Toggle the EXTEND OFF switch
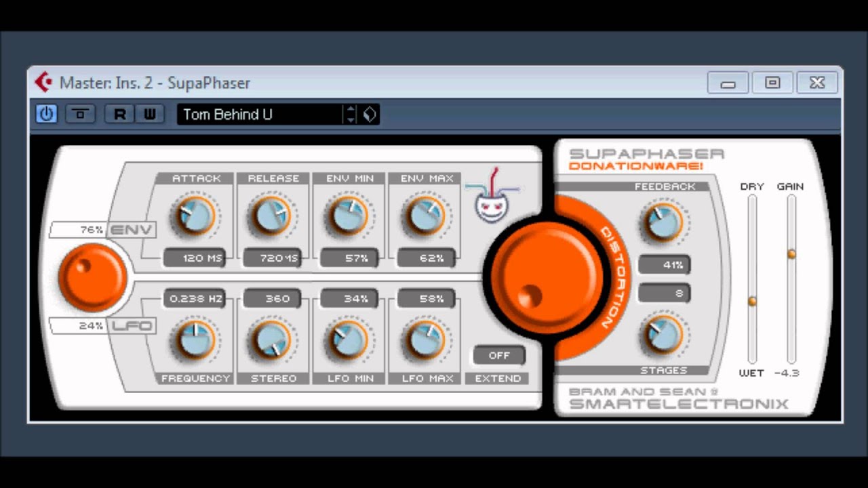This screenshot has height=488, width=868. click(499, 355)
